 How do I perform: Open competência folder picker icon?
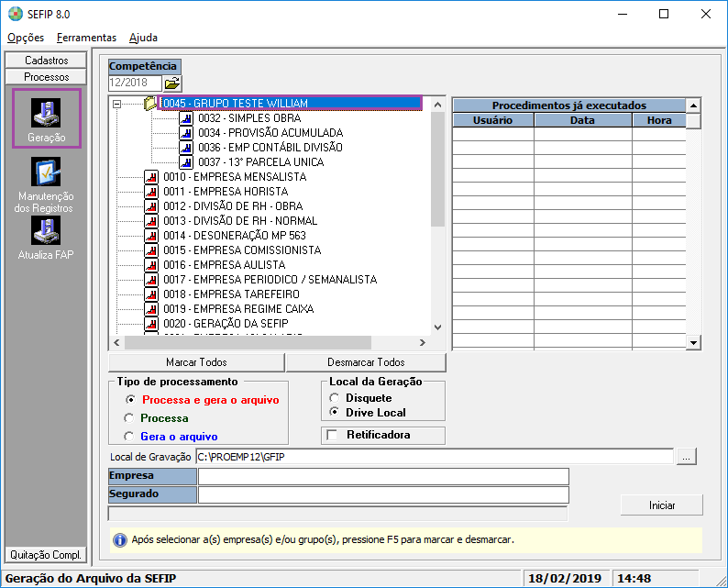(x=172, y=83)
